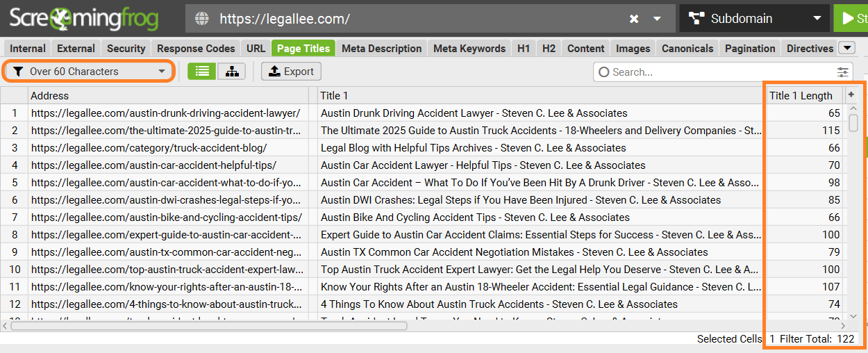The width and height of the screenshot is (868, 353).
Task: Open the Images tab
Action: (633, 48)
